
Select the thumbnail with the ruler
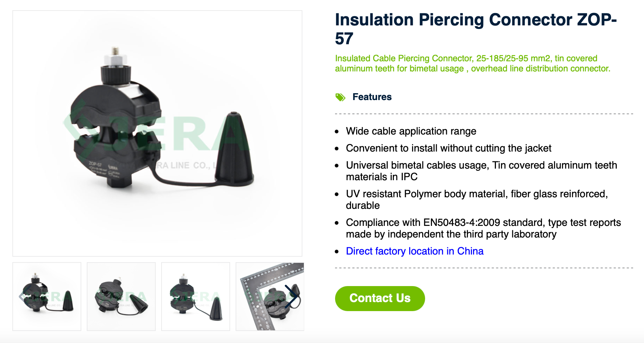tap(270, 297)
